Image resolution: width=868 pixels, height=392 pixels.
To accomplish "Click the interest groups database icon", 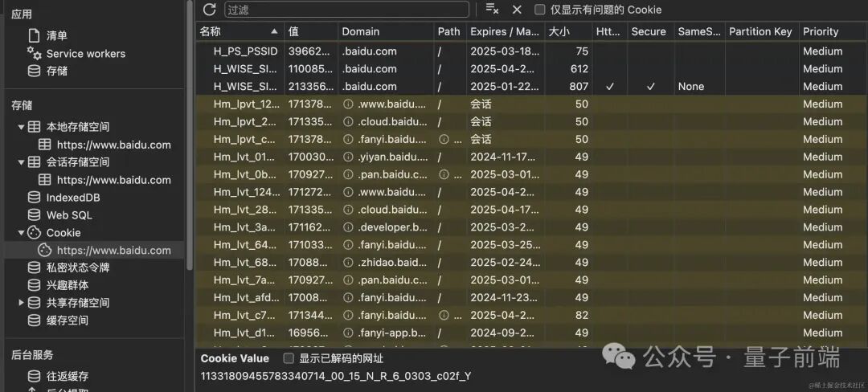I will point(35,285).
